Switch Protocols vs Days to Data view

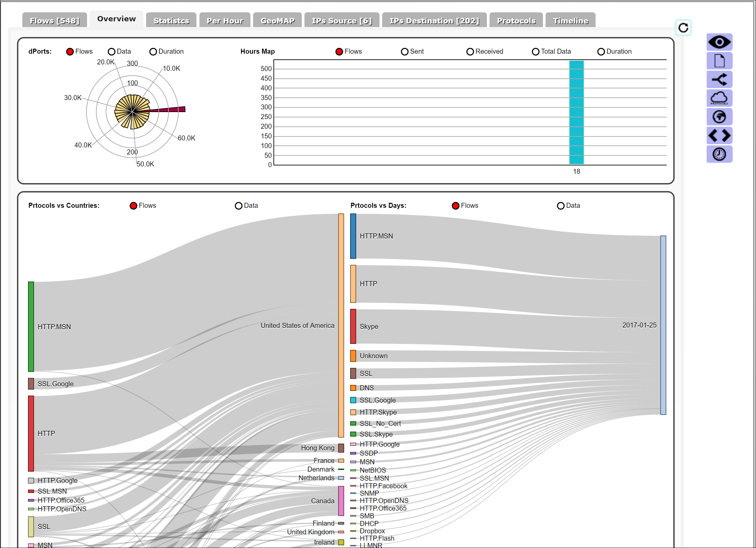(x=560, y=206)
